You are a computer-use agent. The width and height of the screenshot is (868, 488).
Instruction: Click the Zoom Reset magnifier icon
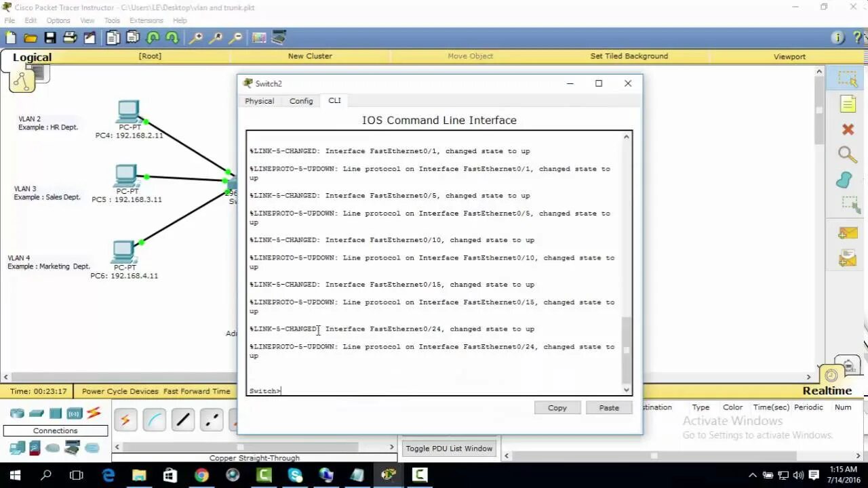pos(216,38)
